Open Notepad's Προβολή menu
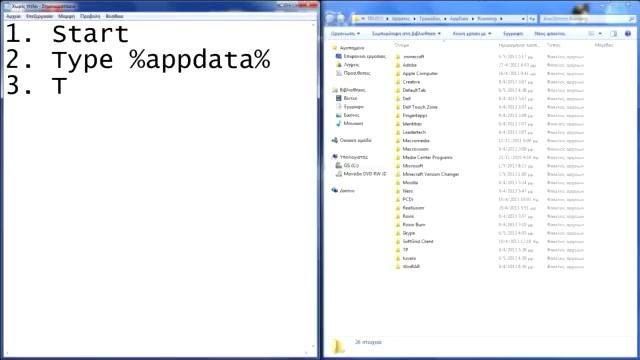 click(90, 16)
